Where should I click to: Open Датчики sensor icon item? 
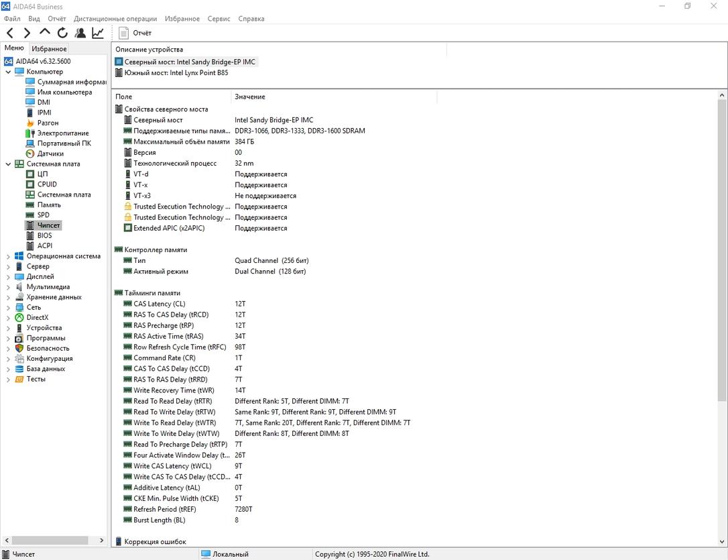pos(30,153)
